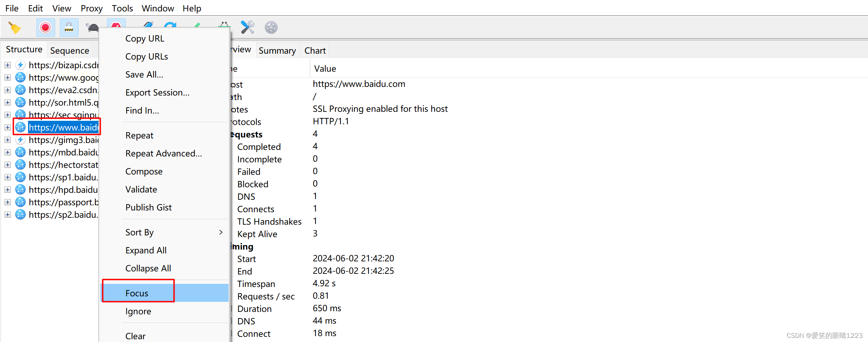Viewport: 868px width, 342px height.
Task: Switch to the Chart tab
Action: coord(315,51)
